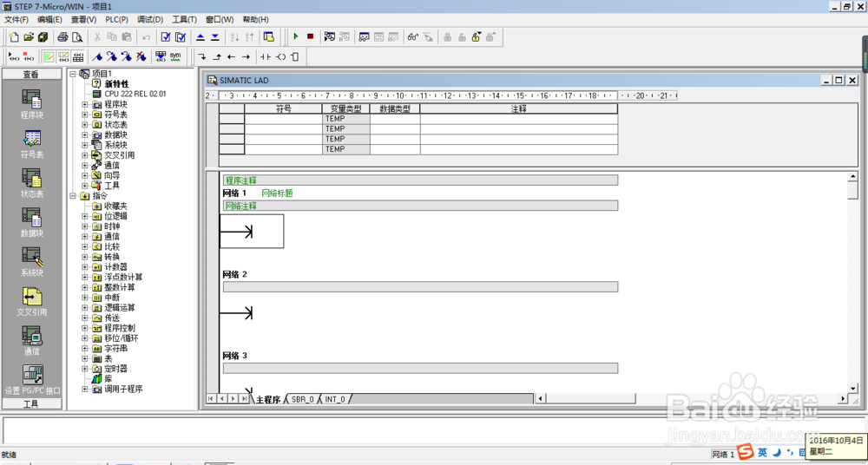The height and width of the screenshot is (465, 868).
Task: Apply all symbols to project icon
Action: [x=161, y=56]
